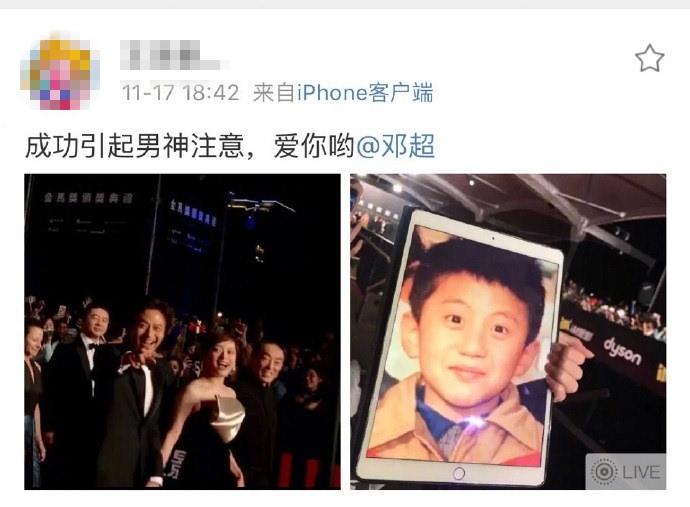The height and width of the screenshot is (507, 690).
Task: Click the hand holding the iPad
Action: point(569,366)
